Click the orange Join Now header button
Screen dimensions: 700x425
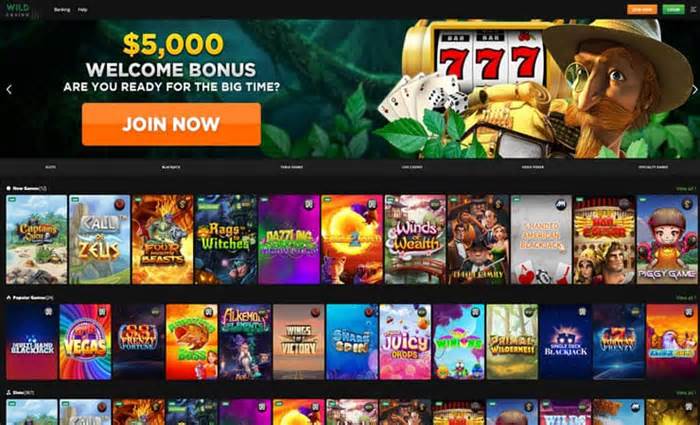click(642, 9)
